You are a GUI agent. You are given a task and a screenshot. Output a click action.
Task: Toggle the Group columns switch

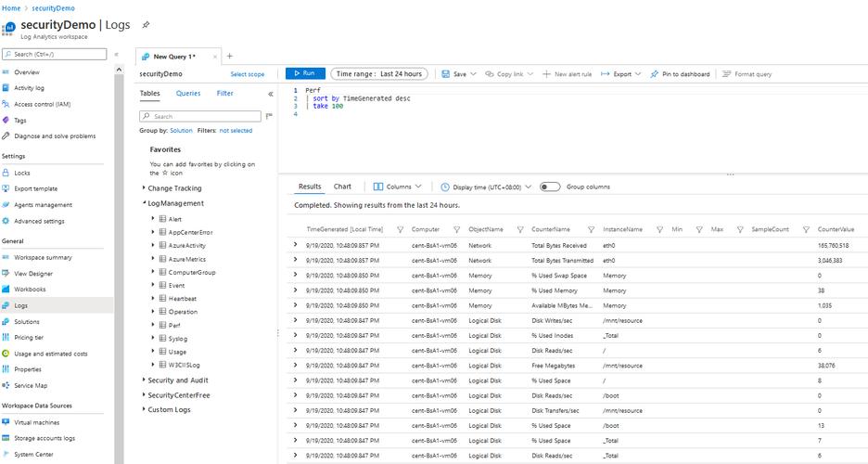[549, 187]
